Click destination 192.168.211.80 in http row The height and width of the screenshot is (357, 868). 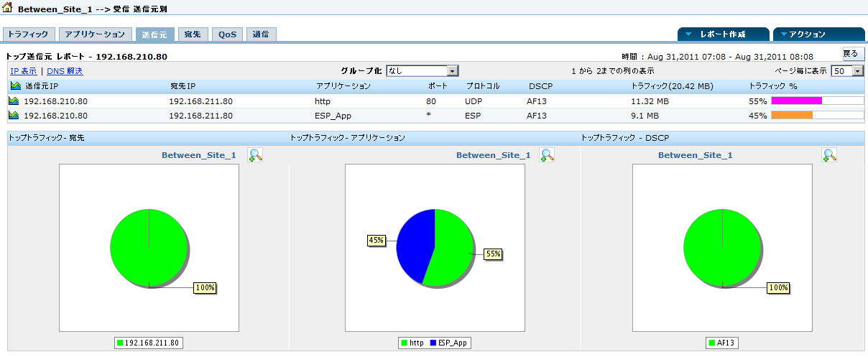point(200,101)
